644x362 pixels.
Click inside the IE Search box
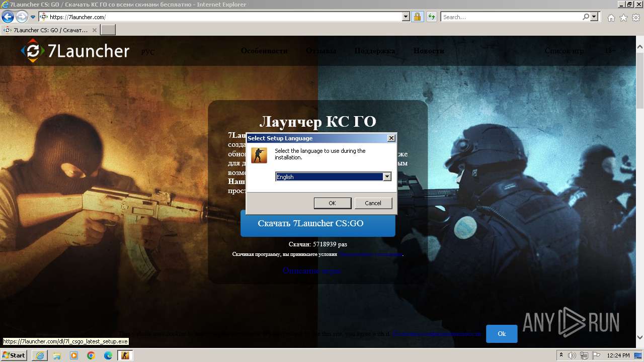(x=511, y=17)
